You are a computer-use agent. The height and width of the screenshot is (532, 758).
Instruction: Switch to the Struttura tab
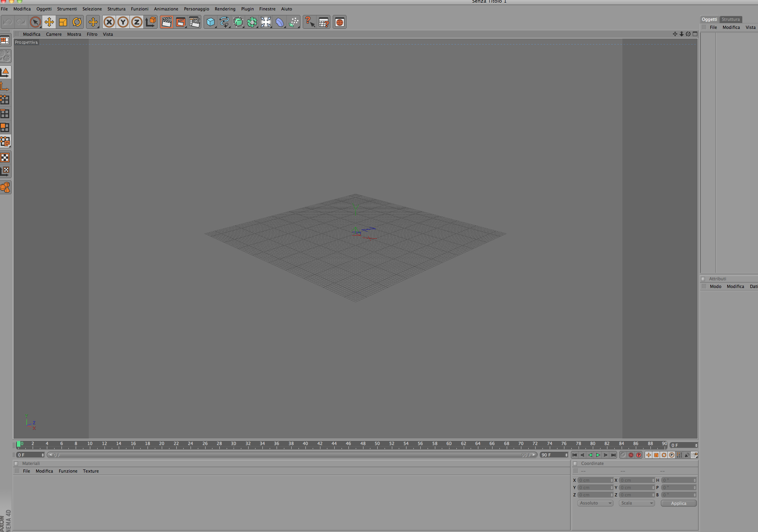pyautogui.click(x=730, y=19)
